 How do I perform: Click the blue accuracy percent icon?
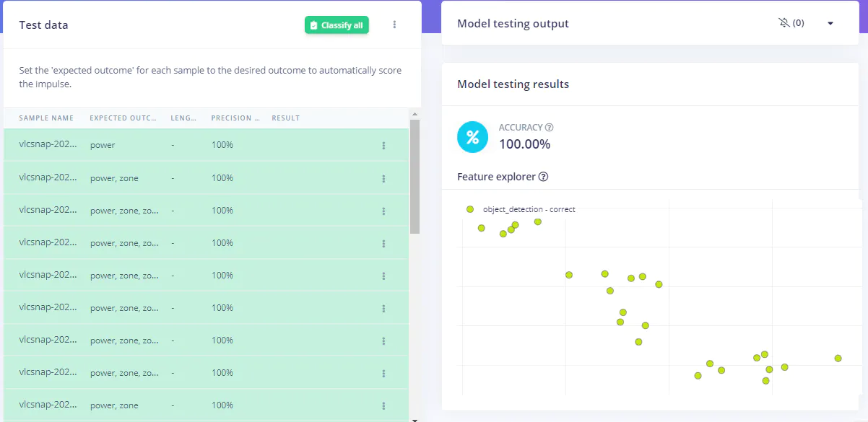pos(473,137)
